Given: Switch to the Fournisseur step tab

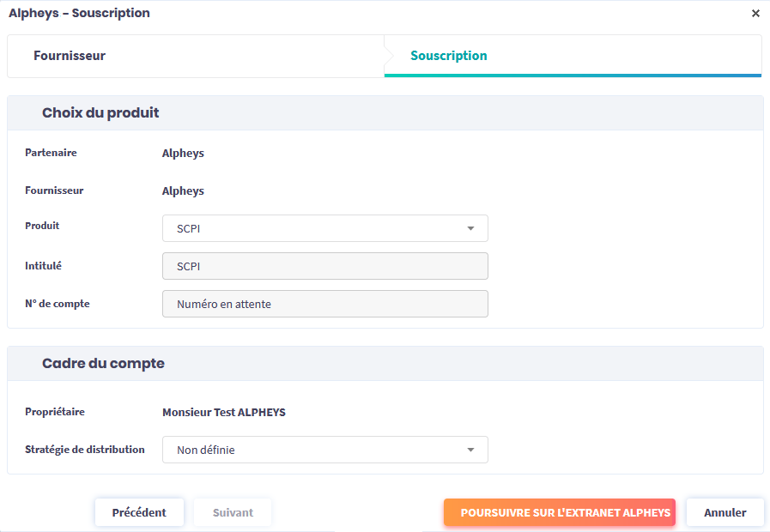Looking at the screenshot, I should 70,56.
